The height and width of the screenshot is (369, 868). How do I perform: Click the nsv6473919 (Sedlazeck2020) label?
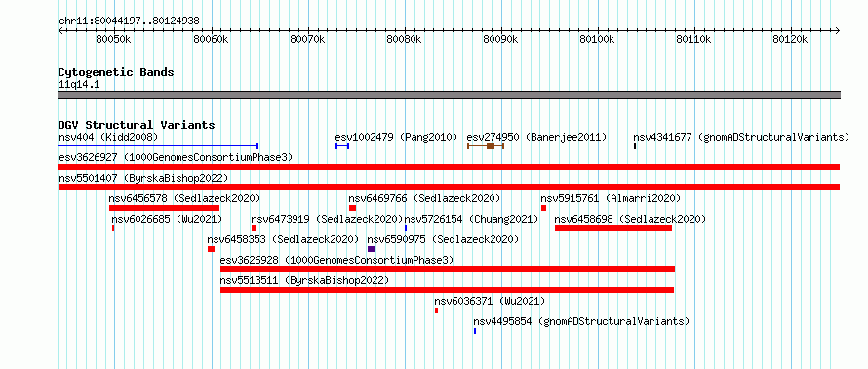pyautogui.click(x=327, y=219)
